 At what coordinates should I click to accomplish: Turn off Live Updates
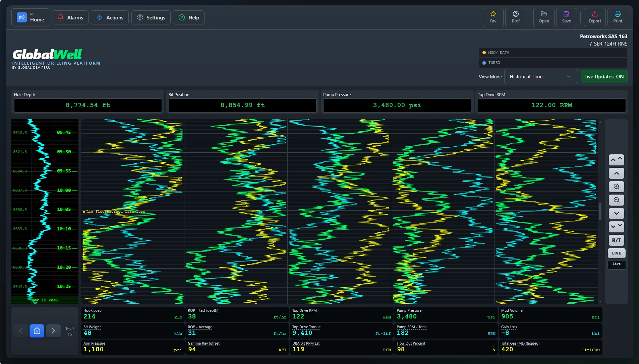(603, 76)
